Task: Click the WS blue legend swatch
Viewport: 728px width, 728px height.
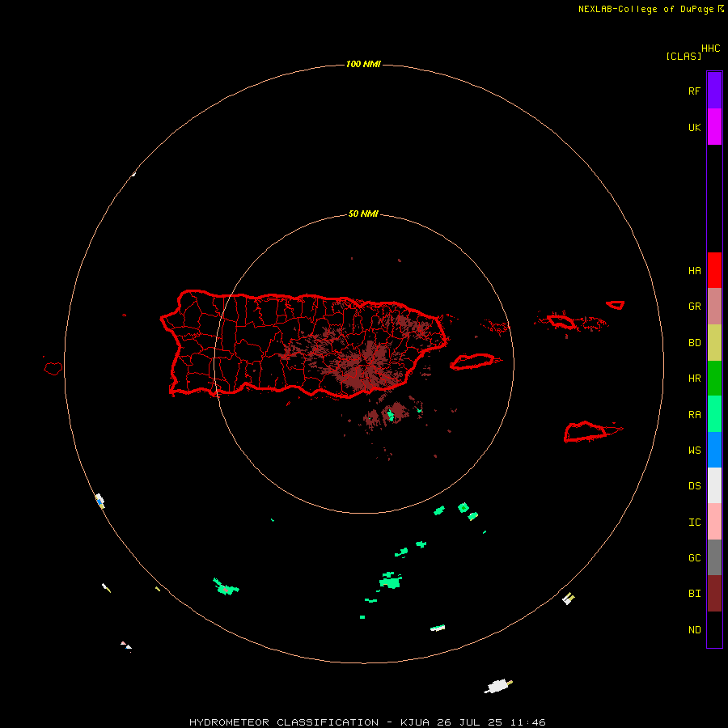Action: (x=714, y=450)
